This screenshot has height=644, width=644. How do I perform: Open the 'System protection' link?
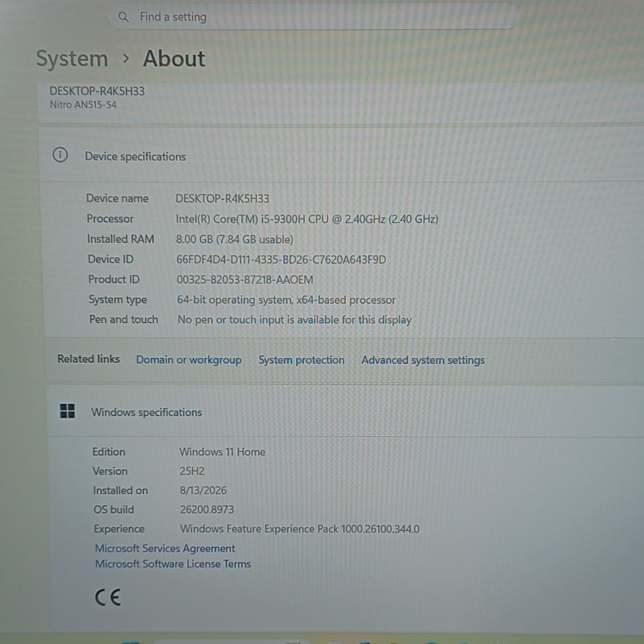pos(302,360)
